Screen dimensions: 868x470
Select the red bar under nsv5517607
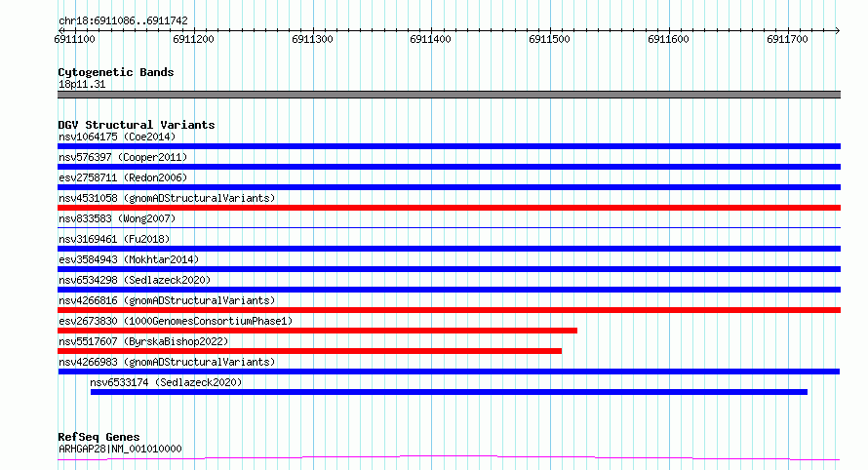309,351
